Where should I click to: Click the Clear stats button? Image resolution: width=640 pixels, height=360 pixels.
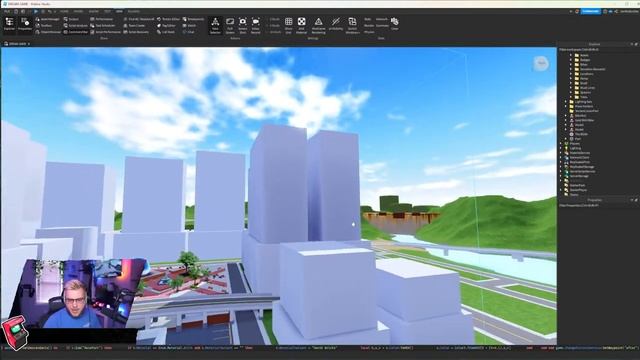[395, 24]
